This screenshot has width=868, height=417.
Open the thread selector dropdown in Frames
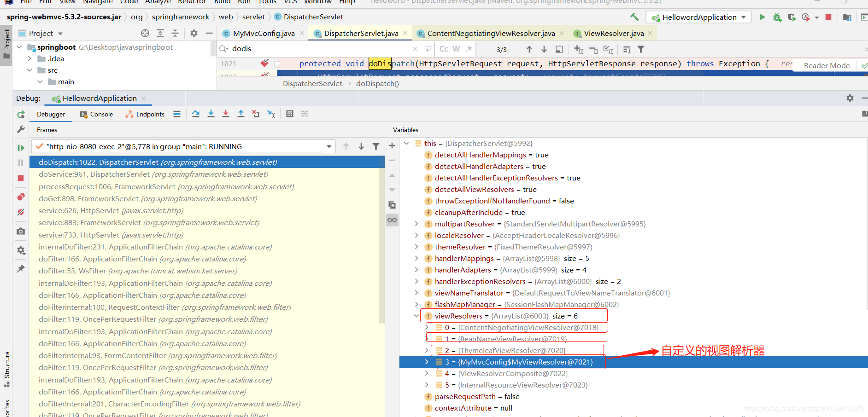point(329,146)
